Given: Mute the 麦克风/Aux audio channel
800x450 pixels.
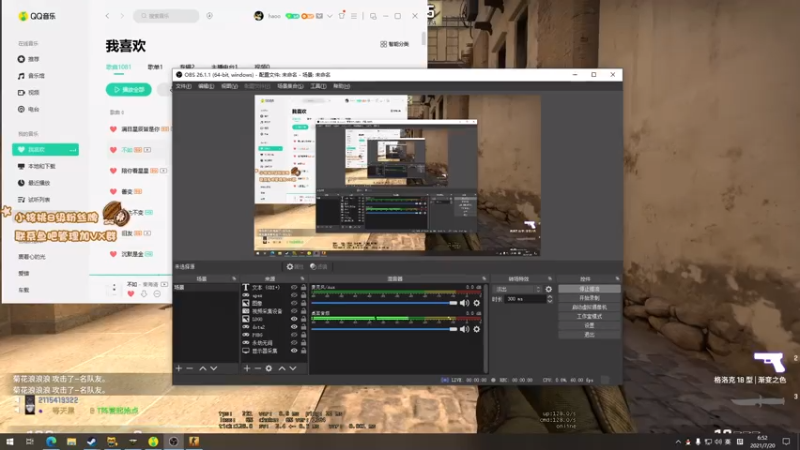Looking at the screenshot, I should pyautogui.click(x=464, y=303).
